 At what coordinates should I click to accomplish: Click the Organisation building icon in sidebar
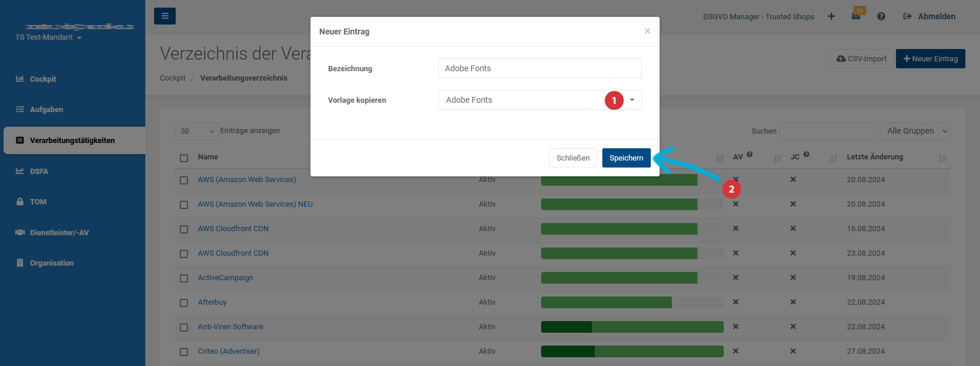click(x=20, y=263)
